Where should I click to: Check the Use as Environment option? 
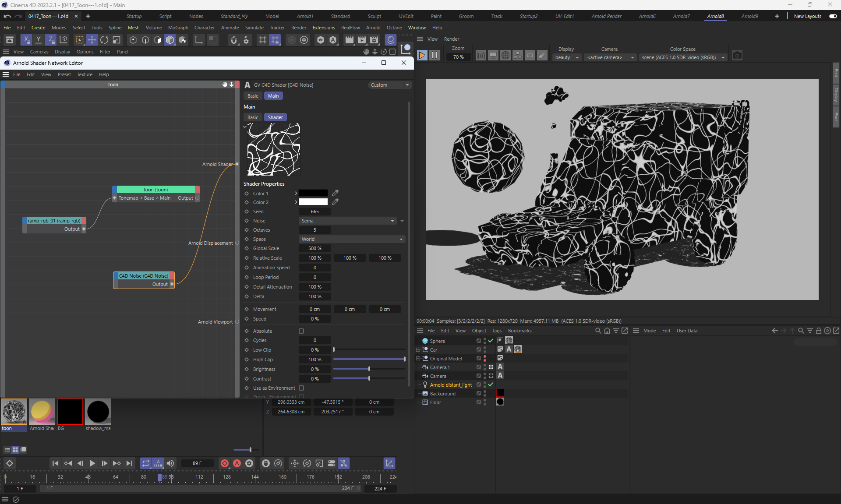[x=301, y=388]
